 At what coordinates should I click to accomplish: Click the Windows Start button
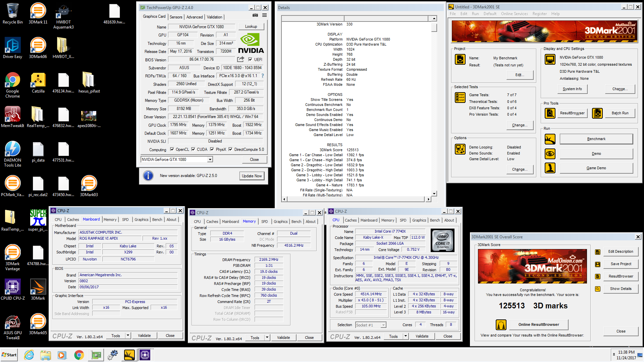9,355
